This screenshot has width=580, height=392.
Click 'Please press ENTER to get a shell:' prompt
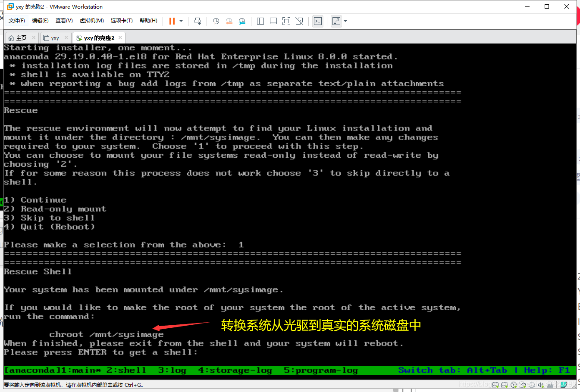coord(100,352)
